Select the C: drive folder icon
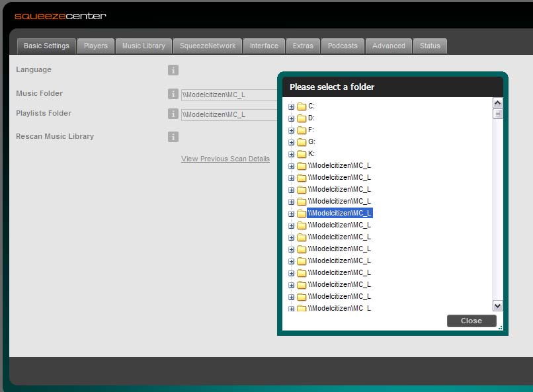This screenshot has height=392, width=533. click(302, 106)
